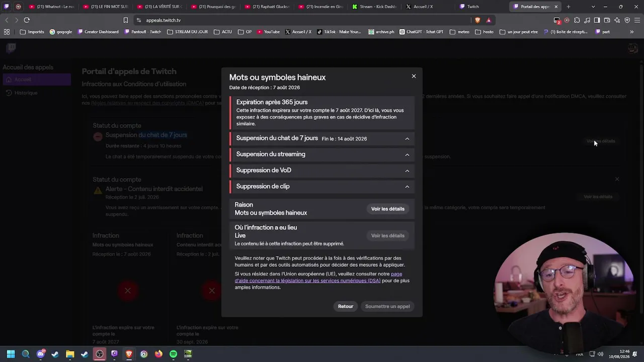Click the Twitch logo in page header

(x=11, y=48)
